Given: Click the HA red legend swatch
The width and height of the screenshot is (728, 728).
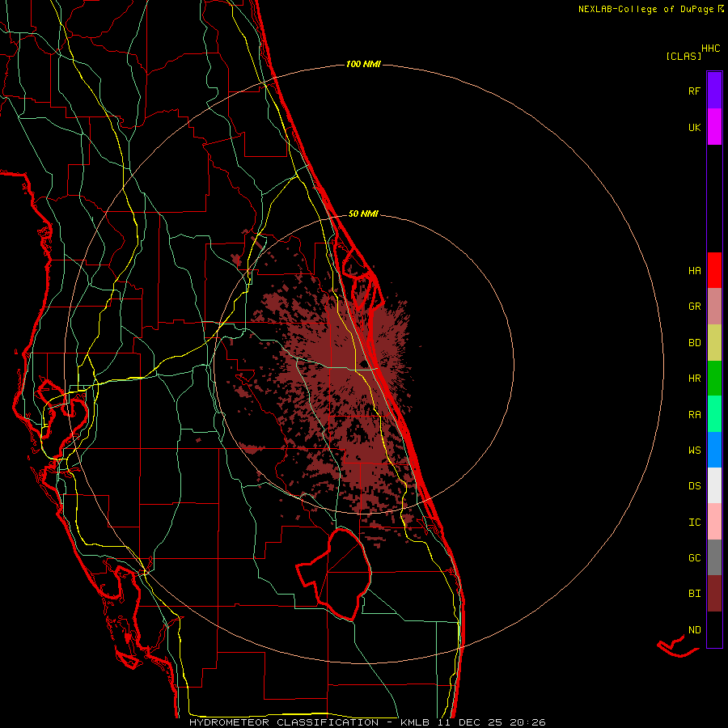Looking at the screenshot, I should click(x=714, y=270).
